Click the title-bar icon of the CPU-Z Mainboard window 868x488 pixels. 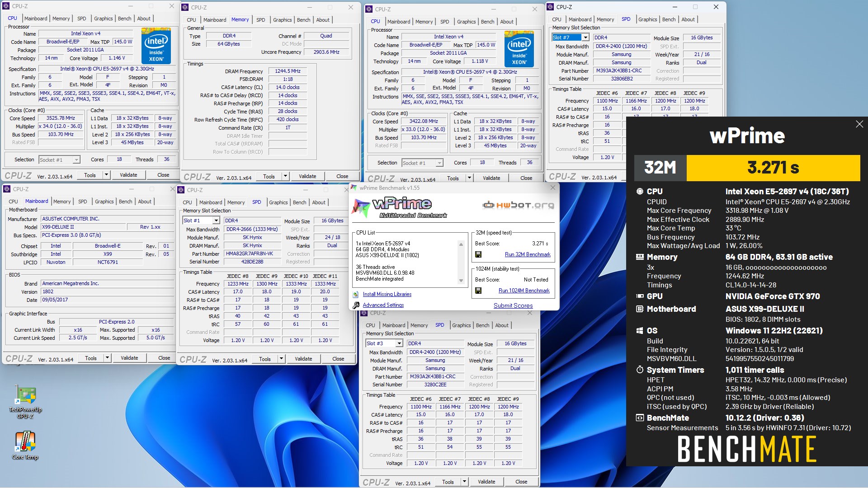(x=7, y=189)
